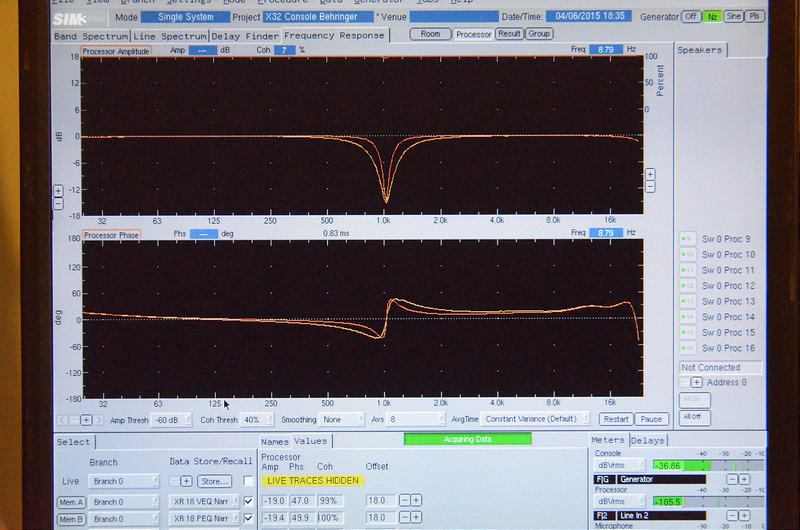The image size is (800, 530).
Task: Open the Names tab
Action: pyautogui.click(x=275, y=442)
